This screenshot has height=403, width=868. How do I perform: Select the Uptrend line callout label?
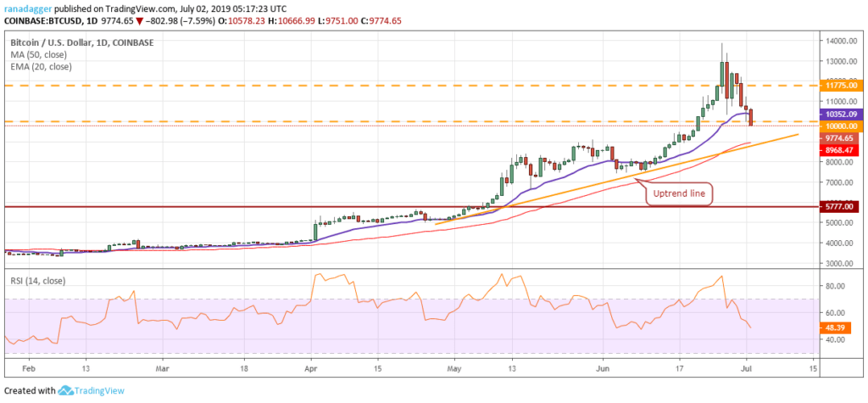click(680, 194)
